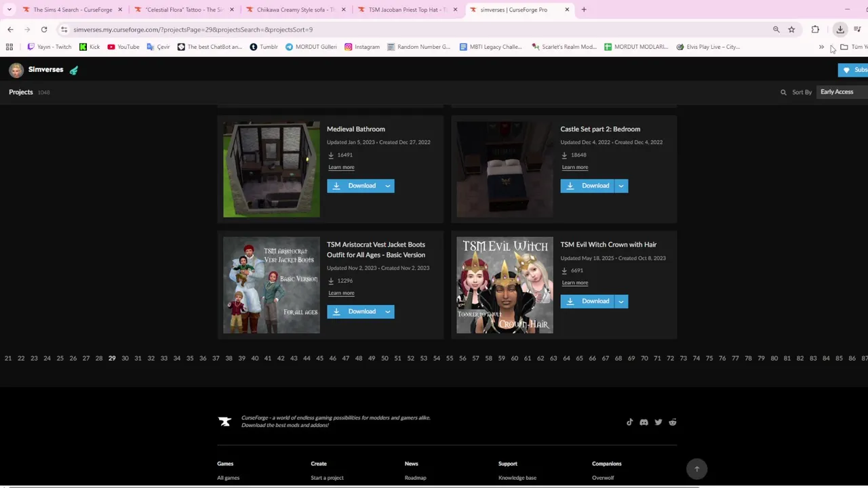Click the TSM Evil Witch thumbnail image

coord(505,285)
